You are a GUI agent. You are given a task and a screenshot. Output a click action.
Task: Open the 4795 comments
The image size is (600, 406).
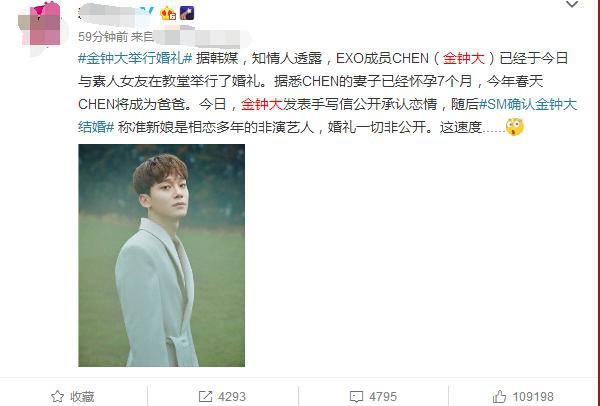383,397
